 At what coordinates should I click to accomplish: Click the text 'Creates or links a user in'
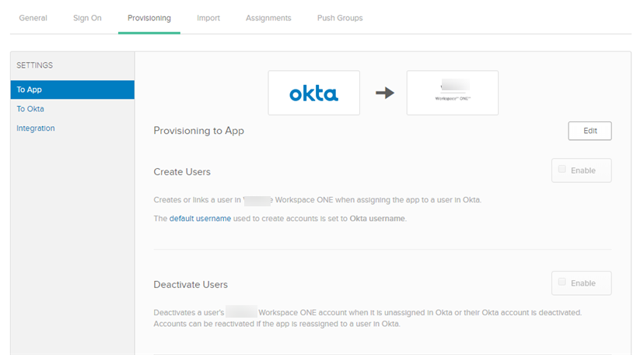tap(197, 199)
